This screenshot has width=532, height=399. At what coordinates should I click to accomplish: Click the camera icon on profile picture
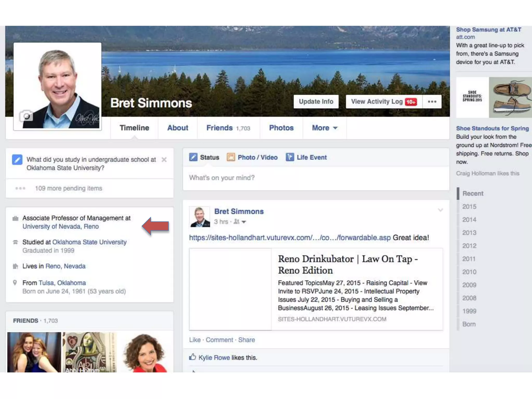tap(26, 116)
